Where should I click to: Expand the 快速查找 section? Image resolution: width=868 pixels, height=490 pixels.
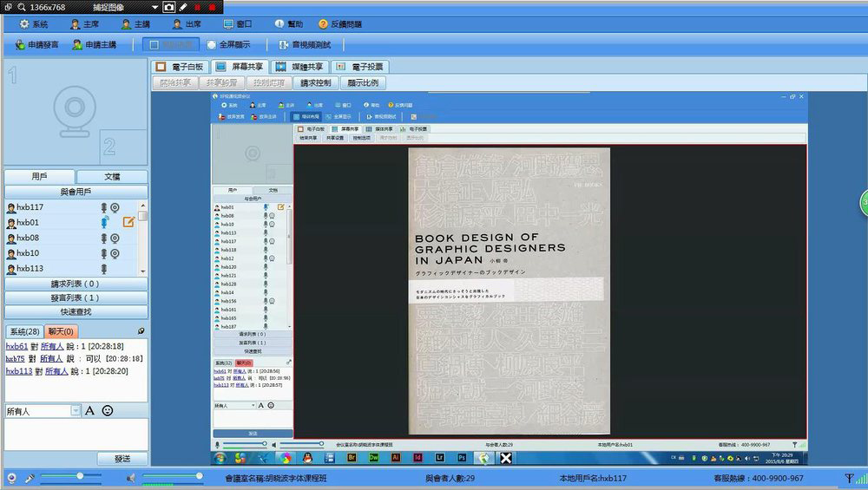point(76,312)
